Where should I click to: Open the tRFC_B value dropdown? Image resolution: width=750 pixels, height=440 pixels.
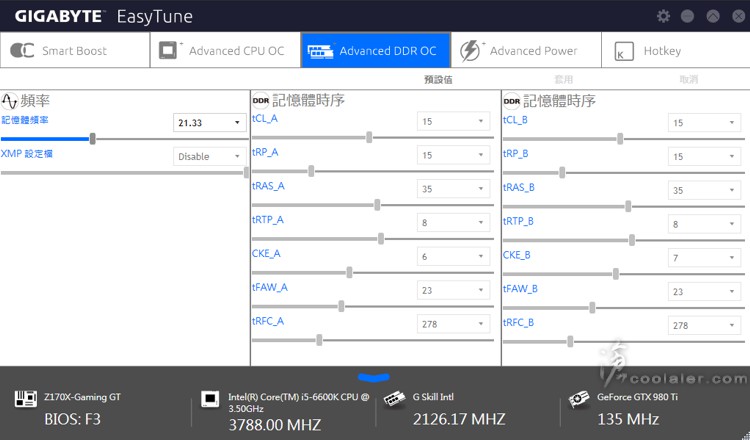[x=704, y=325]
